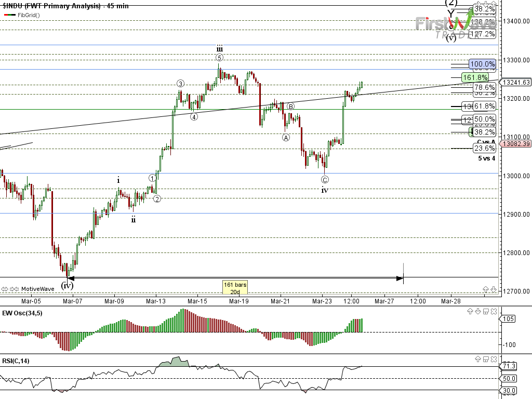The image size is (532, 399).
Task: Select the 100.0% Fibonacci level label
Action: 482,64
